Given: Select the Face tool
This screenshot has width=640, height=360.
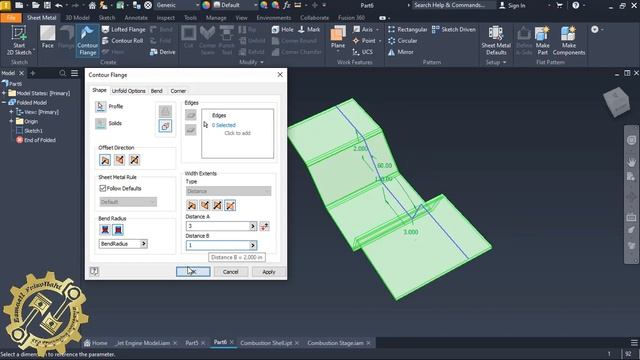Looking at the screenshot, I should click(47, 37).
